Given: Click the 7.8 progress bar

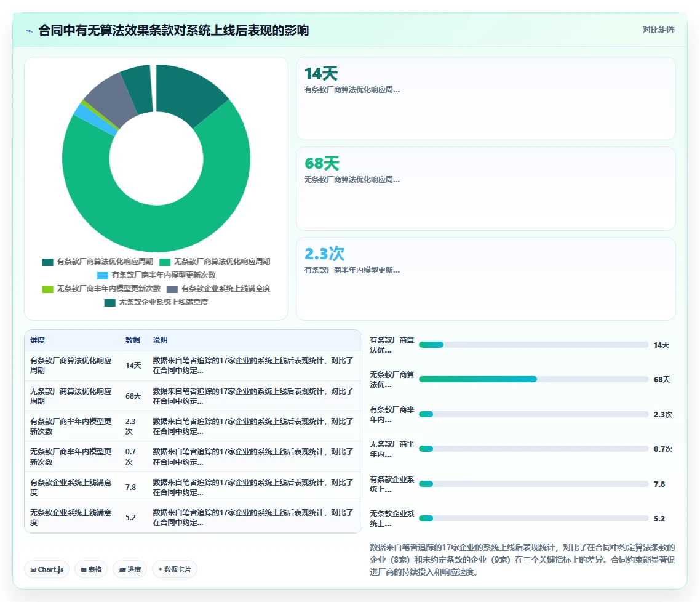Looking at the screenshot, I should 533,484.
